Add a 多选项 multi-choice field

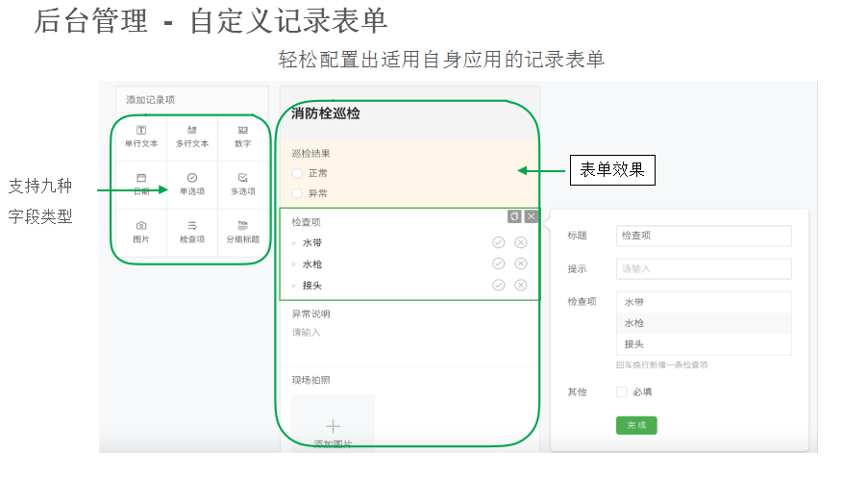(242, 184)
